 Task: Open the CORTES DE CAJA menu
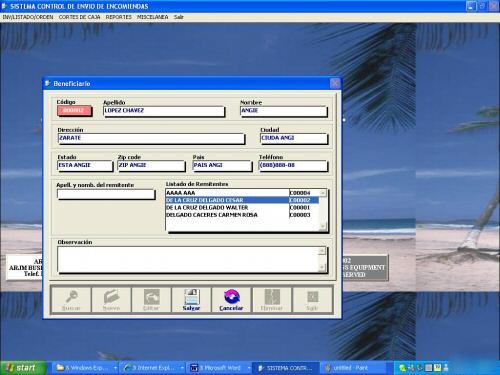(x=79, y=17)
